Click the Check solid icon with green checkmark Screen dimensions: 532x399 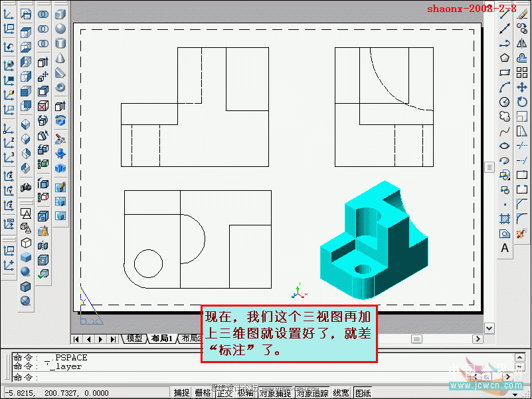click(x=43, y=274)
